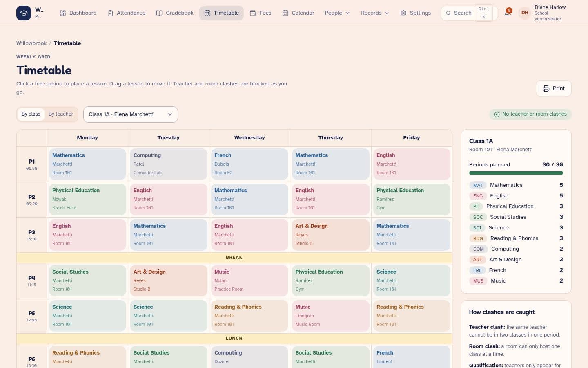Click the Calendar icon in the navbar
The height and width of the screenshot is (368, 588).
[285, 13]
